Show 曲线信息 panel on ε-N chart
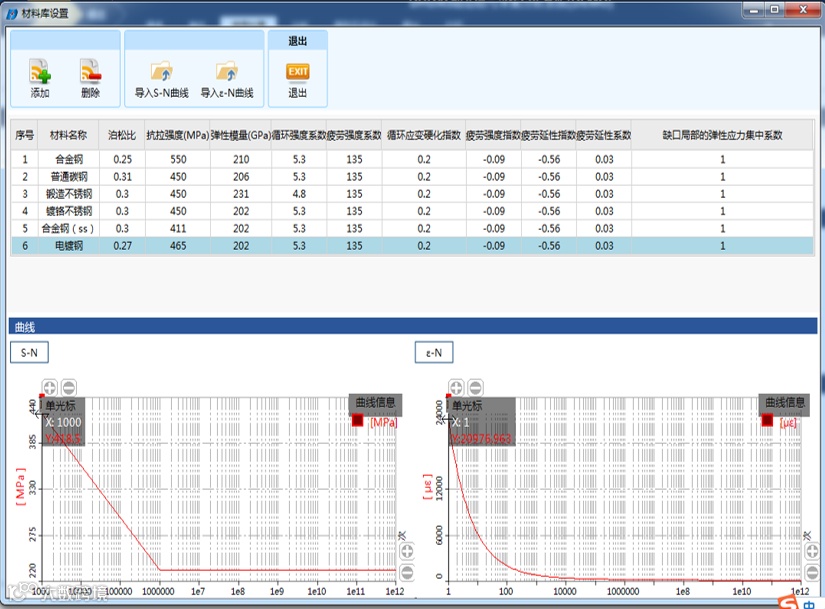Screen dimensions: 825x609 784,403
